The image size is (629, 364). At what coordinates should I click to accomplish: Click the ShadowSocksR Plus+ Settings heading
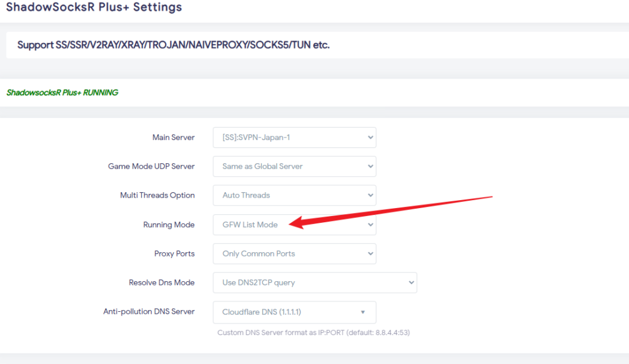(x=94, y=8)
